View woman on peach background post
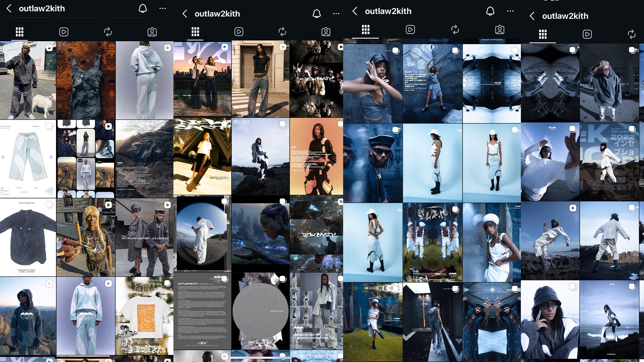The height and width of the screenshot is (362, 644). tap(316, 156)
